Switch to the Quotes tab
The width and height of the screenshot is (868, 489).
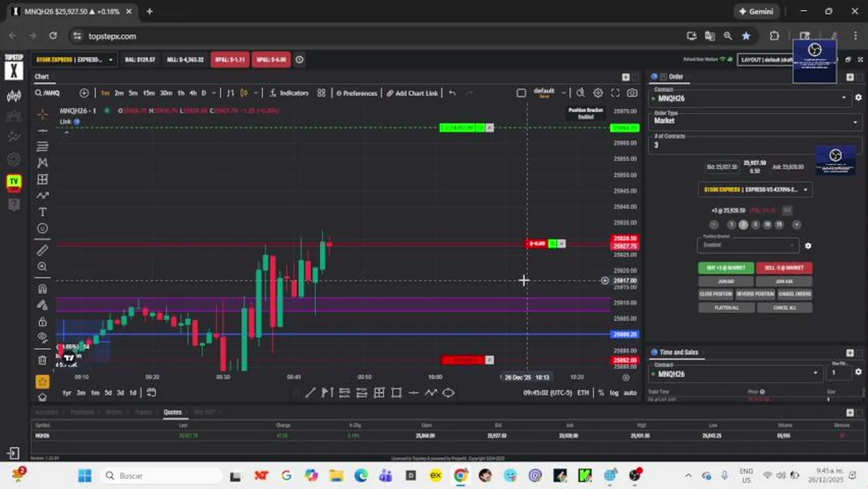point(173,412)
